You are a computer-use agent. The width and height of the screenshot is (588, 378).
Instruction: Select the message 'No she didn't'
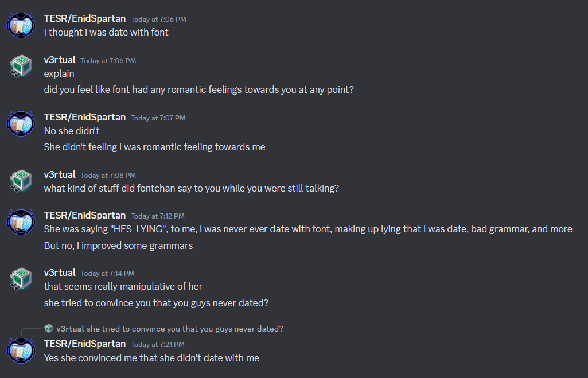72,131
